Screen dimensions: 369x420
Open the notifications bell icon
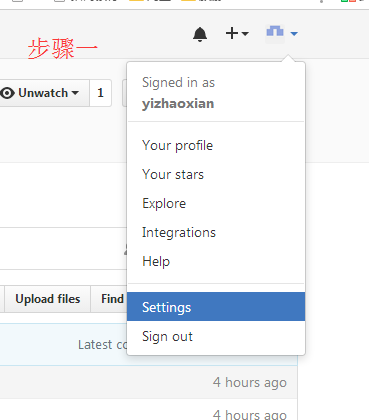(200, 34)
